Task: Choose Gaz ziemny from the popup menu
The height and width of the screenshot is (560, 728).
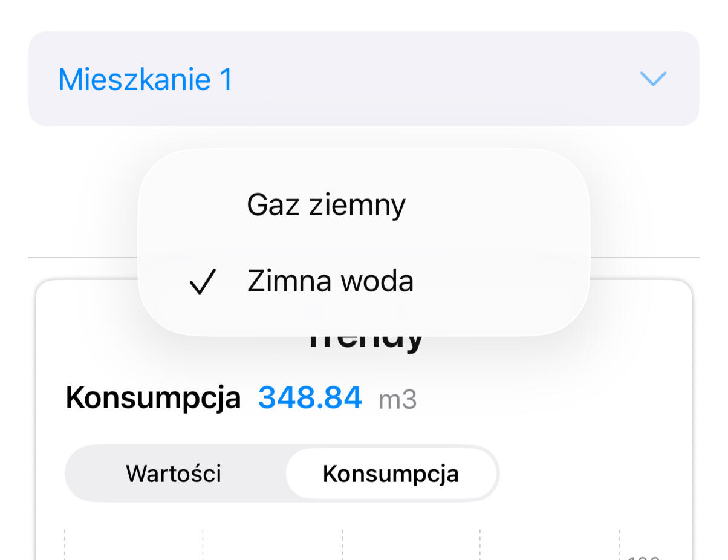Action: (x=326, y=206)
